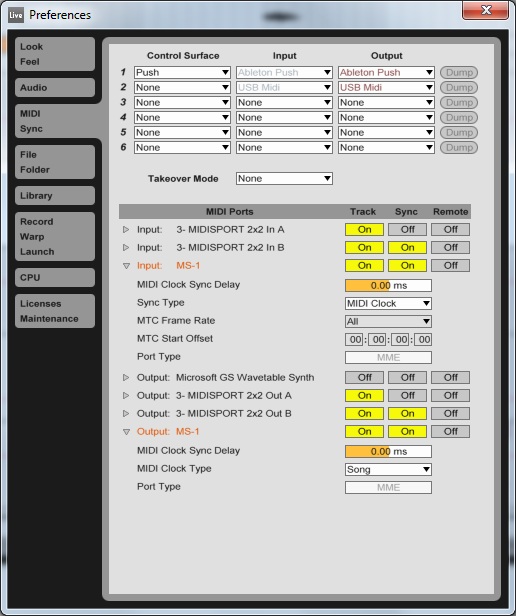This screenshot has width=516, height=616.
Task: Open Control Surface 2 dropdown
Action: 182,88
